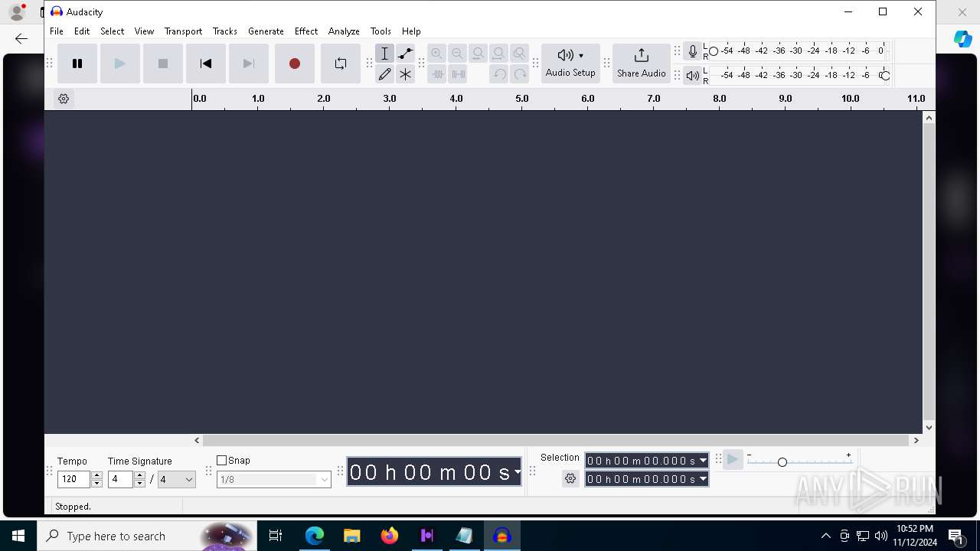980x551 pixels.
Task: Click the Zoom Toggle icon
Action: coord(519,54)
